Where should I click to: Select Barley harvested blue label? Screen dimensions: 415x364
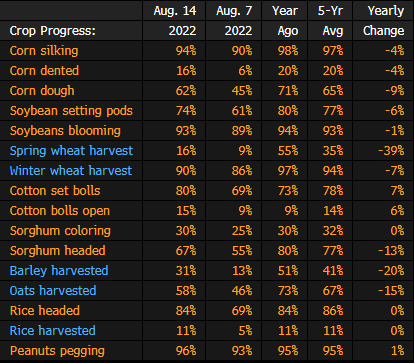pyautogui.click(x=59, y=271)
